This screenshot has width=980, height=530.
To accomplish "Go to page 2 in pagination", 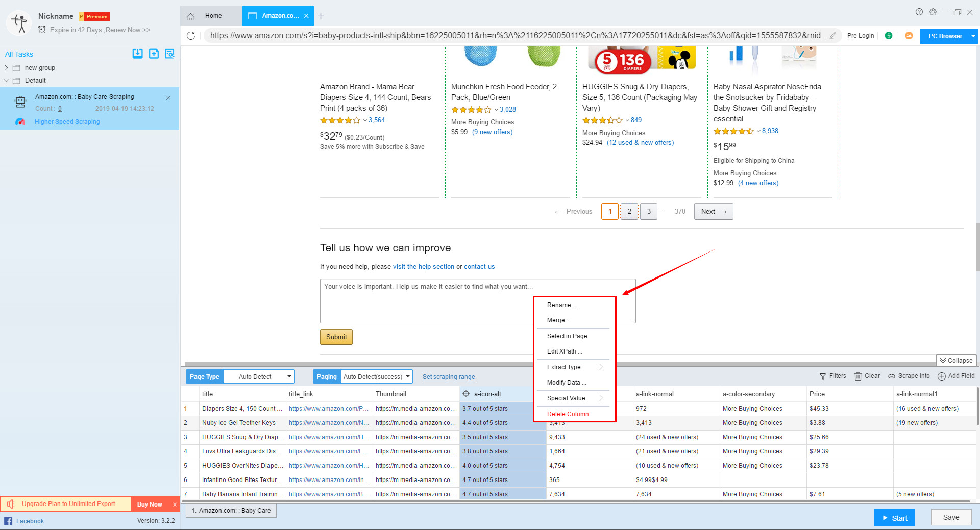I will pos(629,212).
